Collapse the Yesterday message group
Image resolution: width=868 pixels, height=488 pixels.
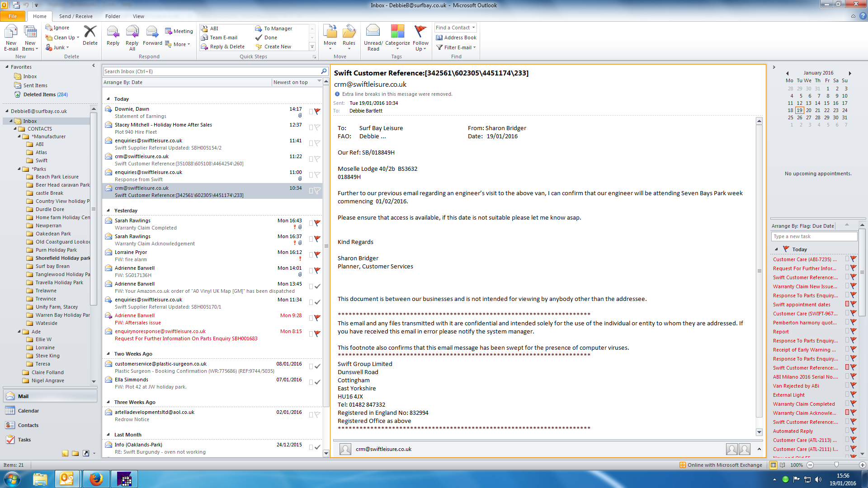[x=108, y=211]
